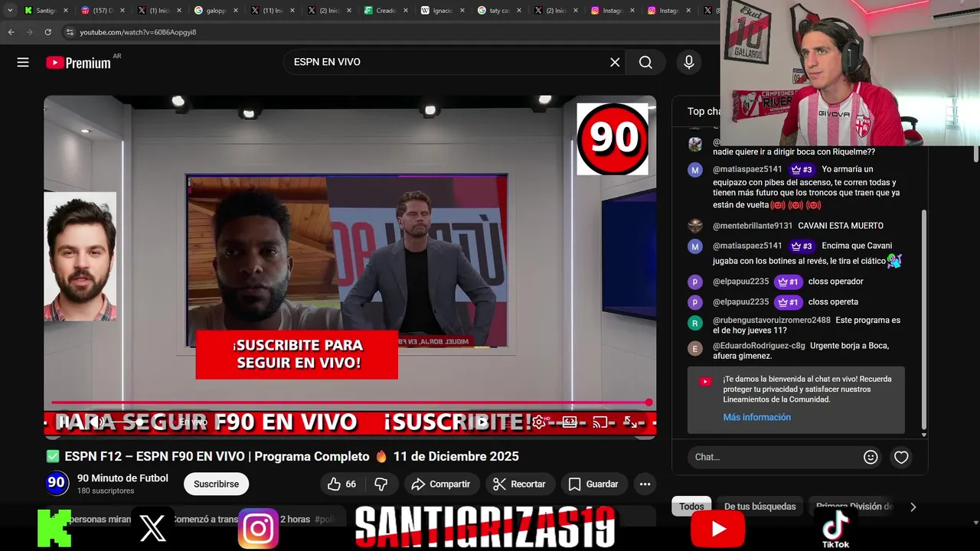Viewport: 980px width, 551px height.
Task: Open Recortar clip tool
Action: tap(519, 484)
